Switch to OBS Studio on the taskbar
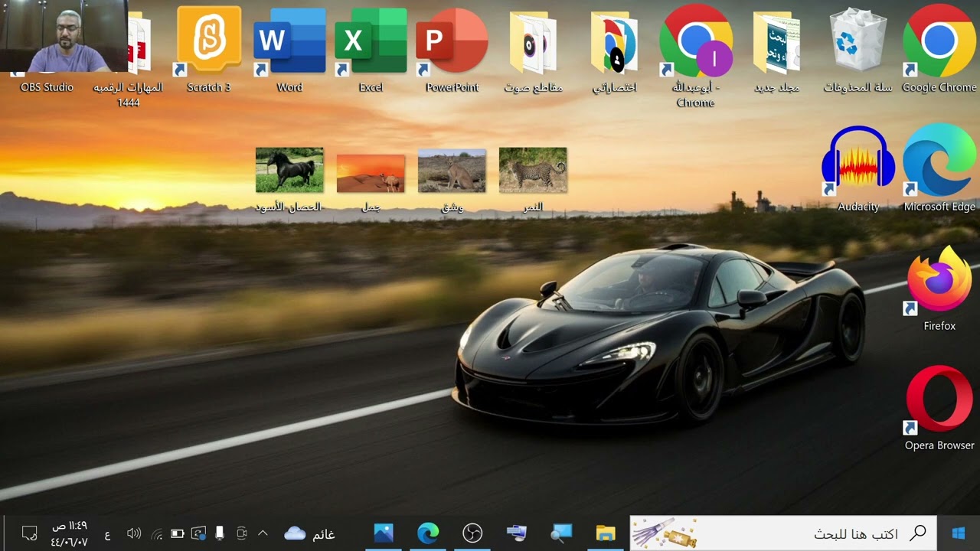The width and height of the screenshot is (980, 551). click(472, 533)
